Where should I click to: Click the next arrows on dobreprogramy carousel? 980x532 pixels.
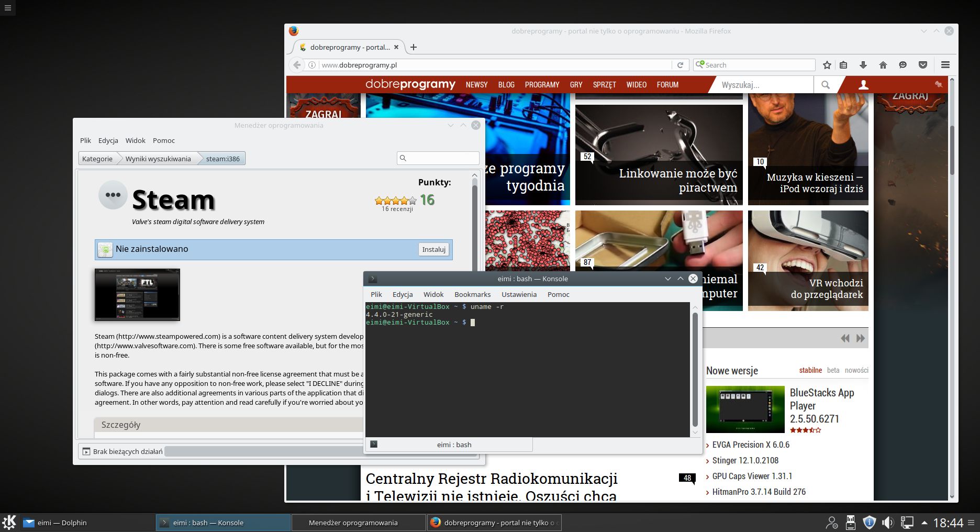(861, 338)
